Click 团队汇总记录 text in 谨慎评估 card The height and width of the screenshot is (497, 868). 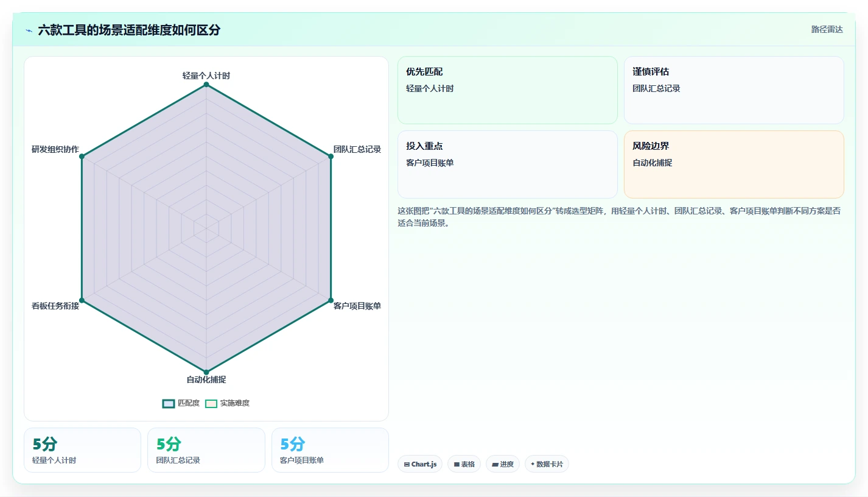pos(656,88)
